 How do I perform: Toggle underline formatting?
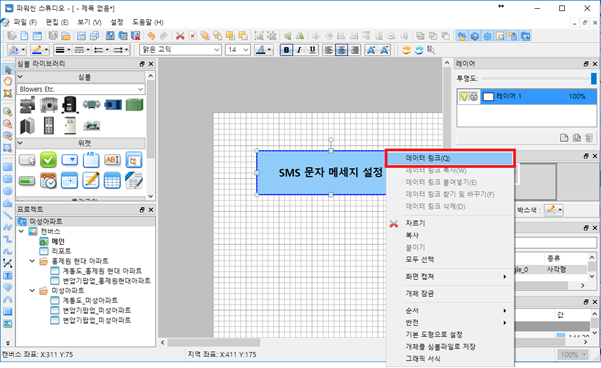[x=312, y=50]
